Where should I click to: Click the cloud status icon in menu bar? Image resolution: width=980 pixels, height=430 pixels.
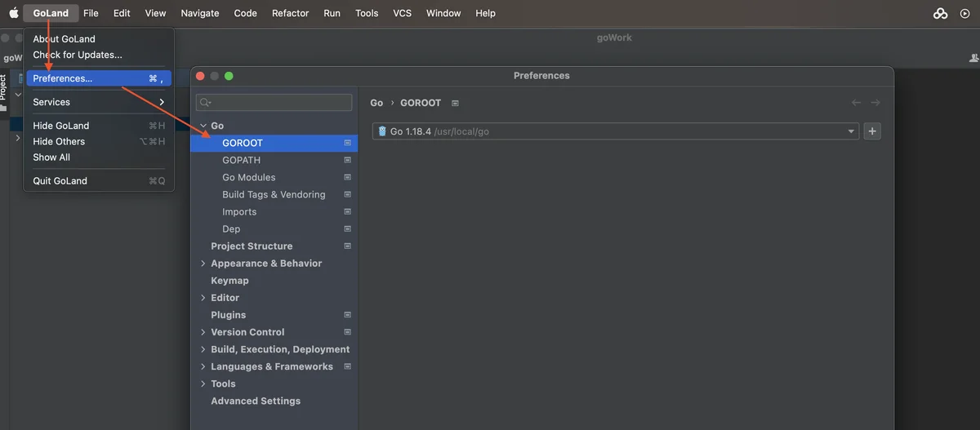[941, 13]
